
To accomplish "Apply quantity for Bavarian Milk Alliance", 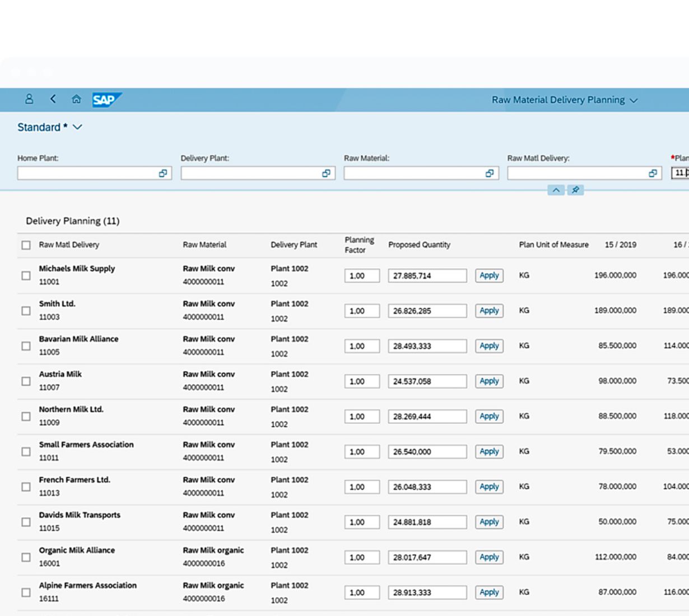I will point(489,346).
